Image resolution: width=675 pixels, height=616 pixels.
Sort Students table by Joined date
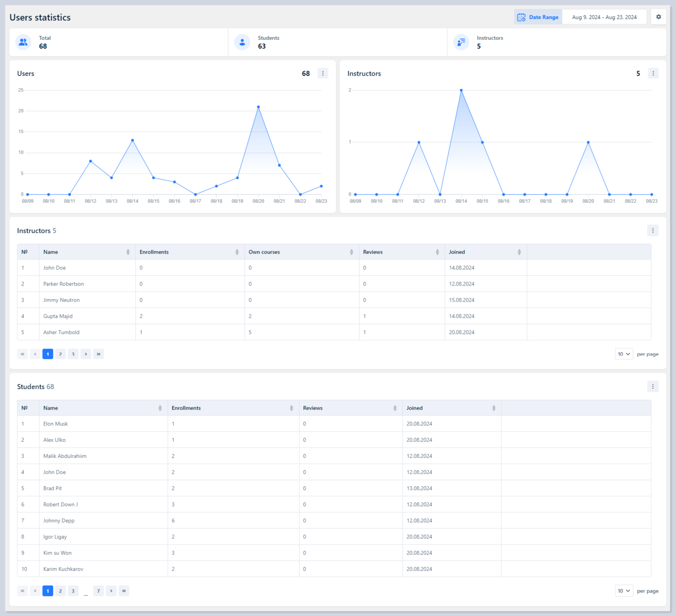[494, 408]
